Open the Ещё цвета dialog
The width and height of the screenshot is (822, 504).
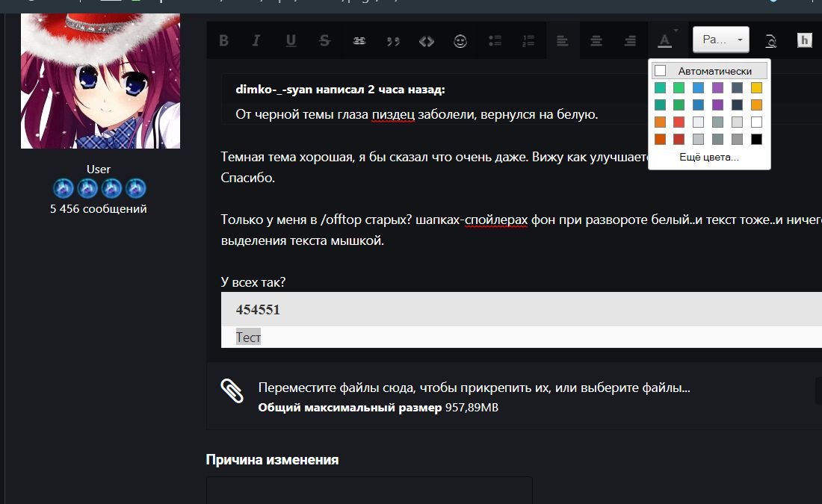point(708,157)
